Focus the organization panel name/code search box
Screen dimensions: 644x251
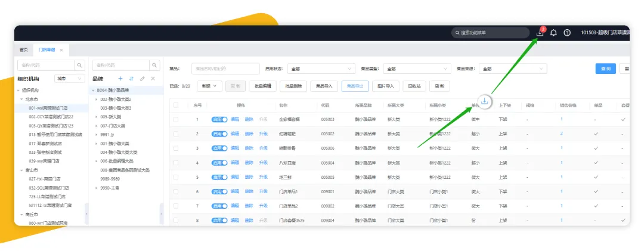(x=46, y=65)
